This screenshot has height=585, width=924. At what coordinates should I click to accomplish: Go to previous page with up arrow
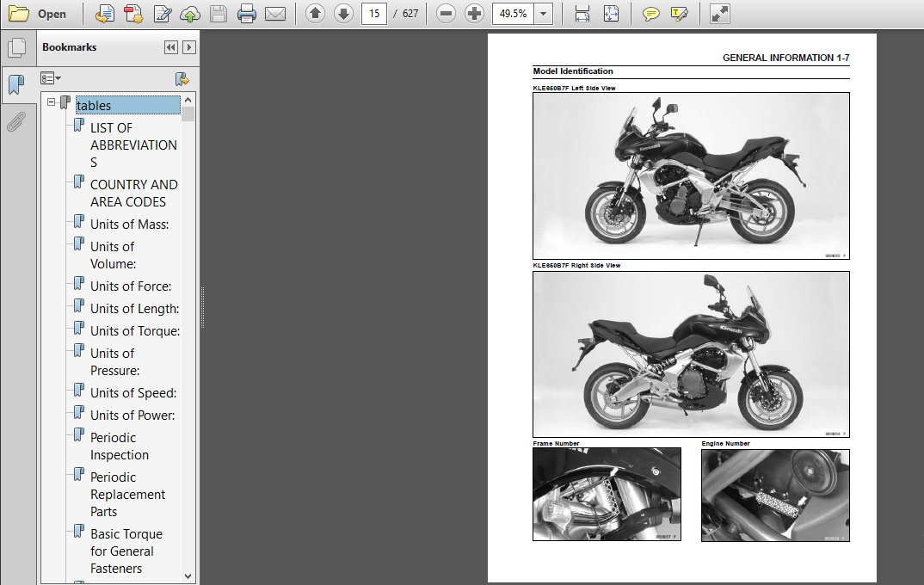pos(315,14)
